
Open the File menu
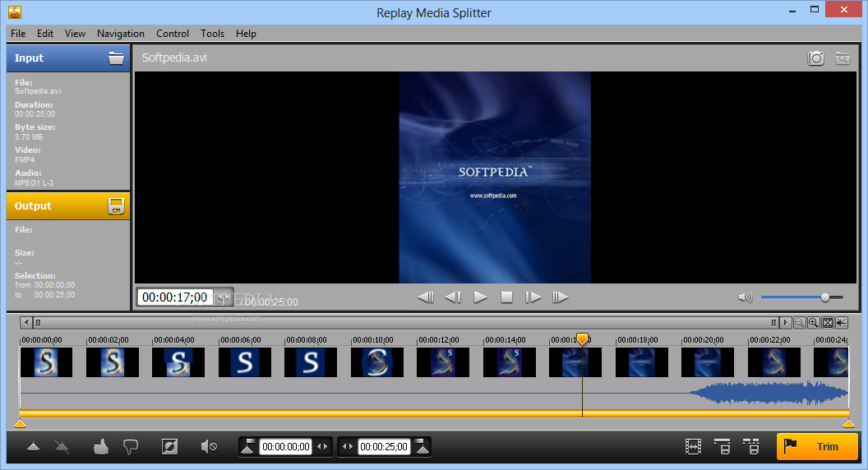coord(18,33)
